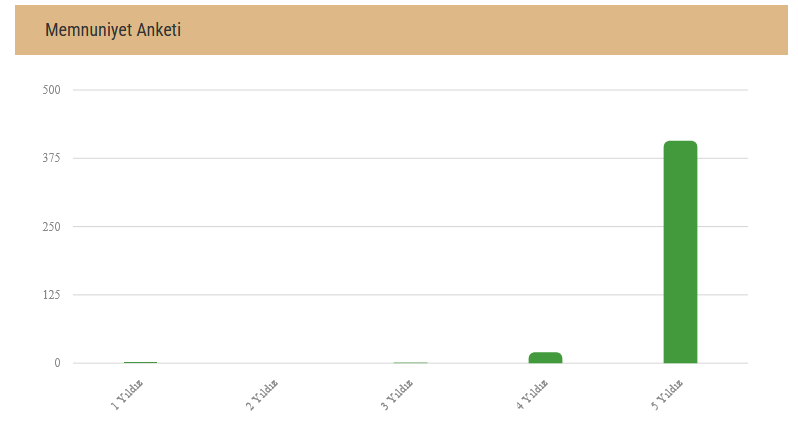Click the tall 5 Yıldız bar
This screenshot has width=798, height=429.
(680, 252)
